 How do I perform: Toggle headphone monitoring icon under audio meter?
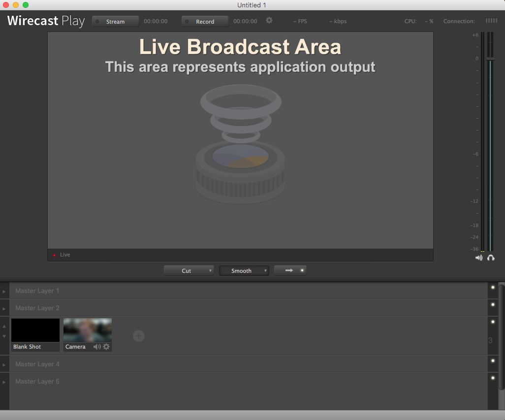tap(491, 258)
